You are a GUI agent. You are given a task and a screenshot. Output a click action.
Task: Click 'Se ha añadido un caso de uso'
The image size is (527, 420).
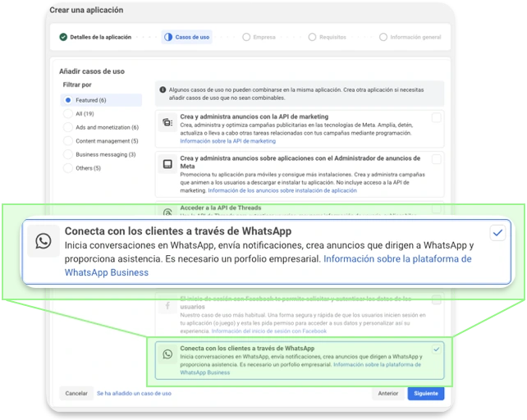pyautogui.click(x=134, y=393)
